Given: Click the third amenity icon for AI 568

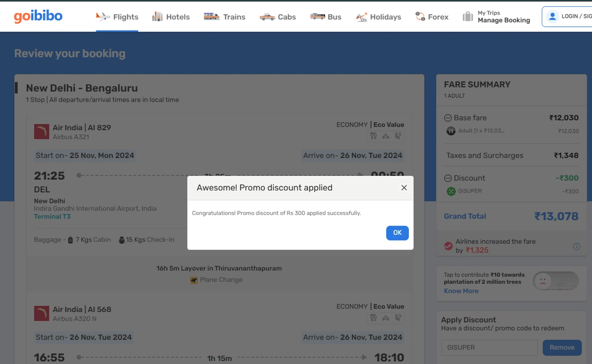Looking at the screenshot, I should click(x=398, y=318).
